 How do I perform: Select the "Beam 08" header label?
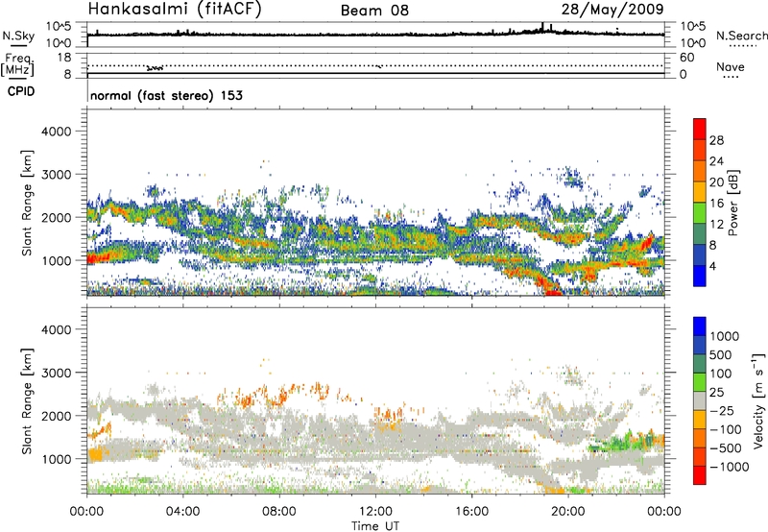(x=374, y=11)
